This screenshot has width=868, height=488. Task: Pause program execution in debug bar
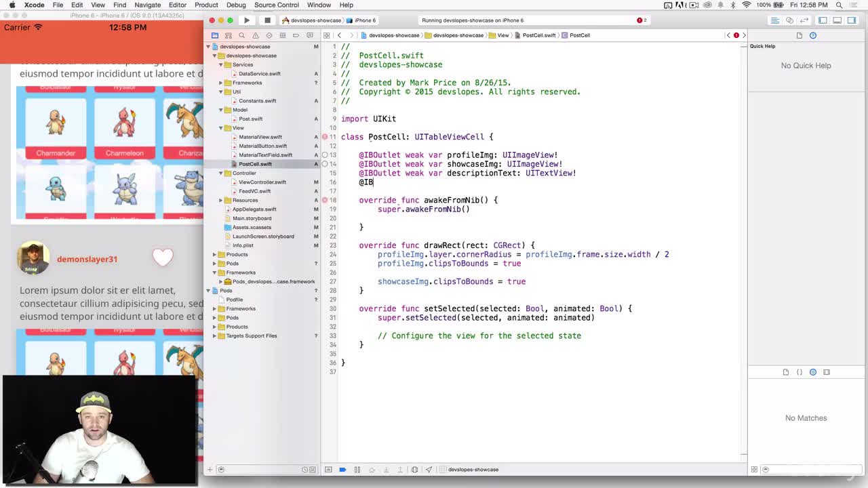357,469
